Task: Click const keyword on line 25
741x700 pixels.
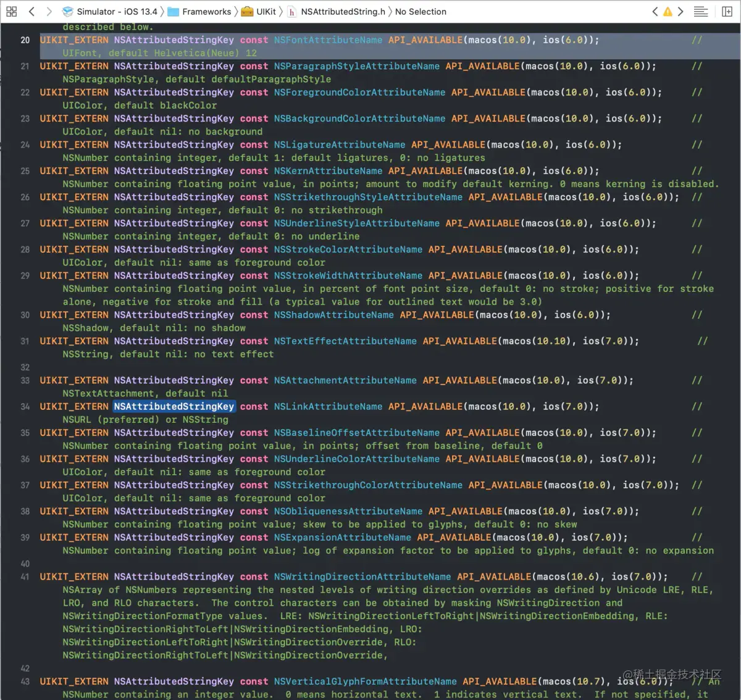Action: (x=254, y=170)
